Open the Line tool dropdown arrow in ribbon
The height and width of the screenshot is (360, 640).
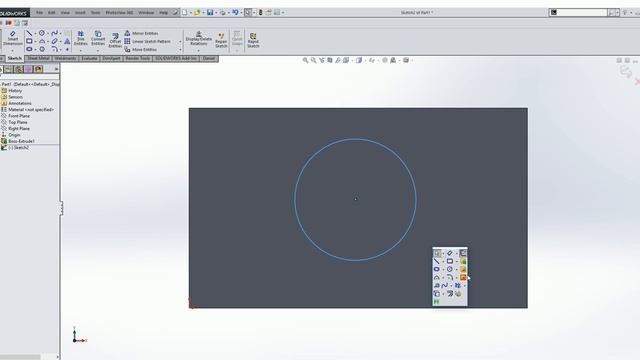point(35,33)
